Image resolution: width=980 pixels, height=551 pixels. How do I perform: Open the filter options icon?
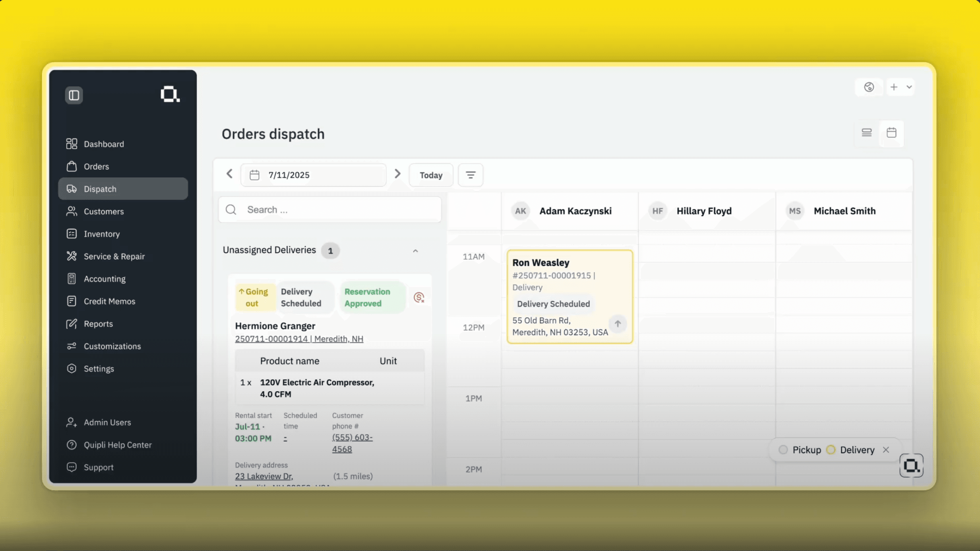pyautogui.click(x=471, y=175)
